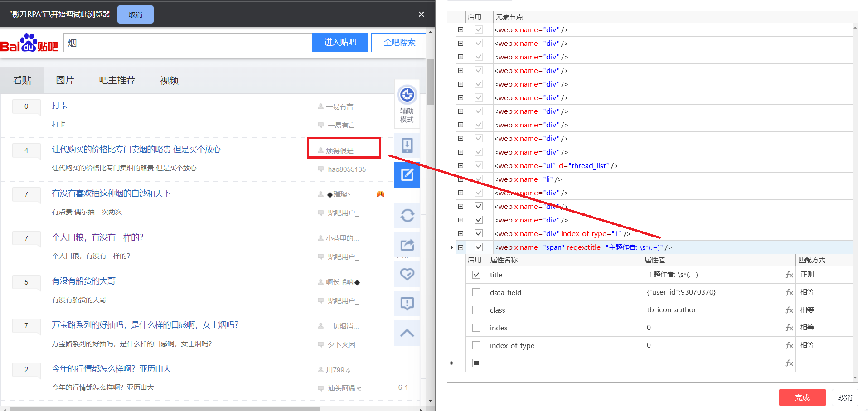Click the share icon in floating sidebar
868x411 pixels.
[407, 245]
